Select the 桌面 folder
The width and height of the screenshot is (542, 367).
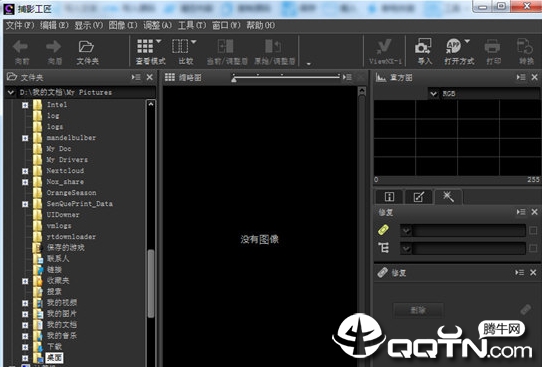click(x=55, y=358)
